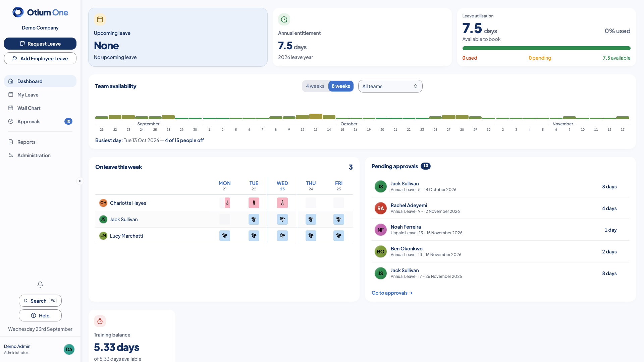
Task: Open the Reports section
Action: click(x=40, y=142)
